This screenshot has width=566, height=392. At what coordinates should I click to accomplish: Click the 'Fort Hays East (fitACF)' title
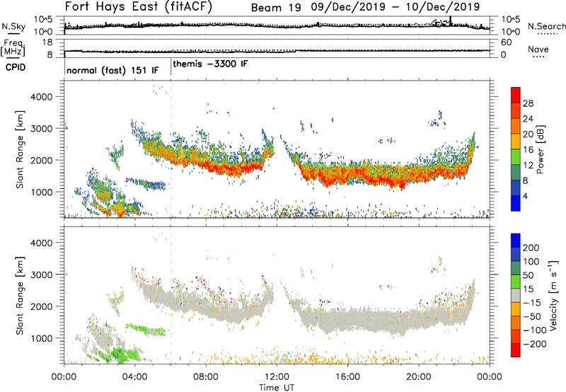139,6
